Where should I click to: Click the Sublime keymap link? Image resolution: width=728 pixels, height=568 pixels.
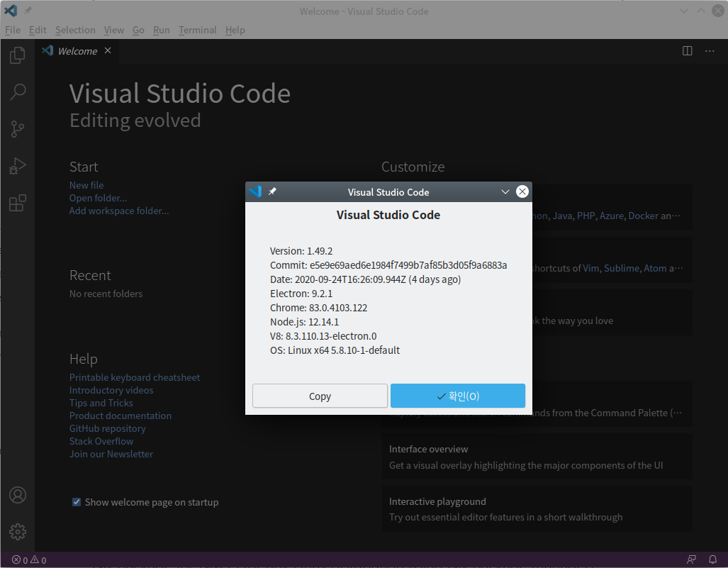[x=622, y=268]
